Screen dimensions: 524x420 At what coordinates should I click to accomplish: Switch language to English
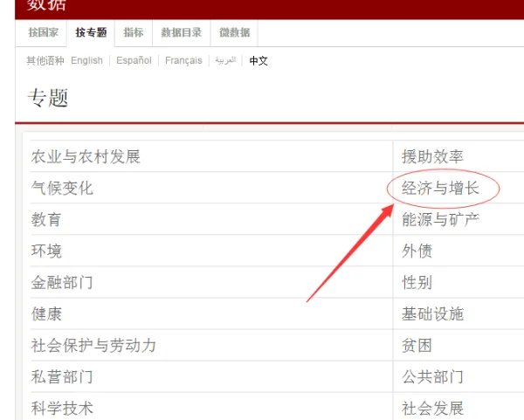86,60
